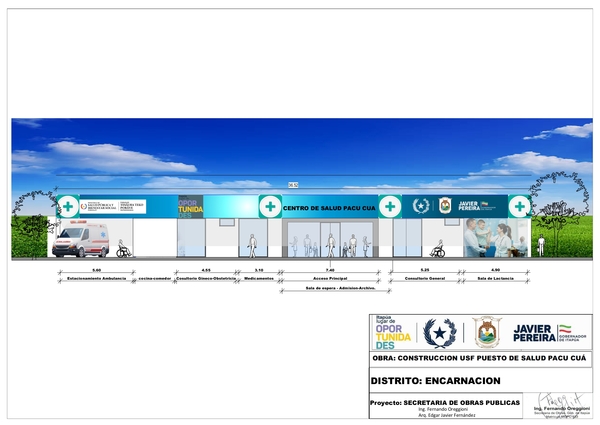Select the wheelchair figure under Consultorio General

click(437, 249)
